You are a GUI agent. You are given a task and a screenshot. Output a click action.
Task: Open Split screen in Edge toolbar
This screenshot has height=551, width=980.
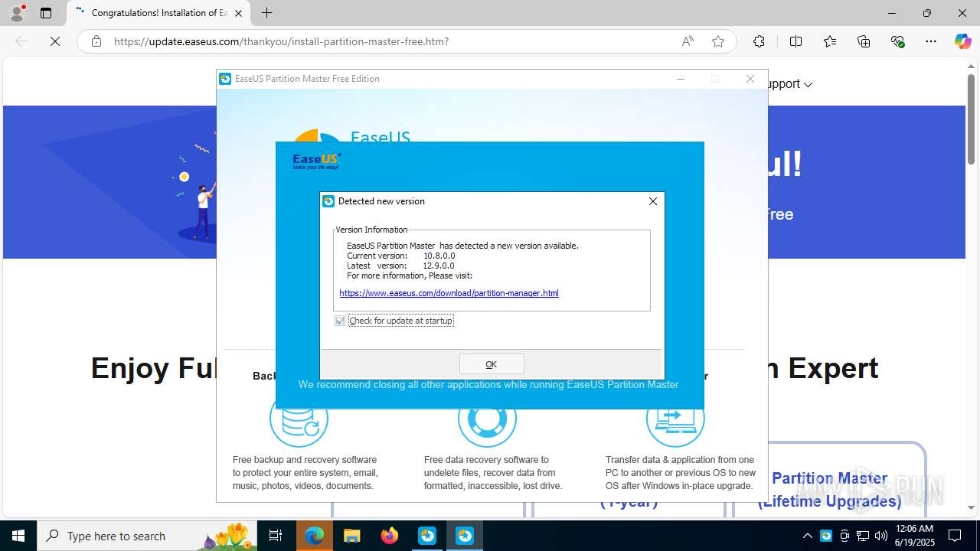click(796, 41)
